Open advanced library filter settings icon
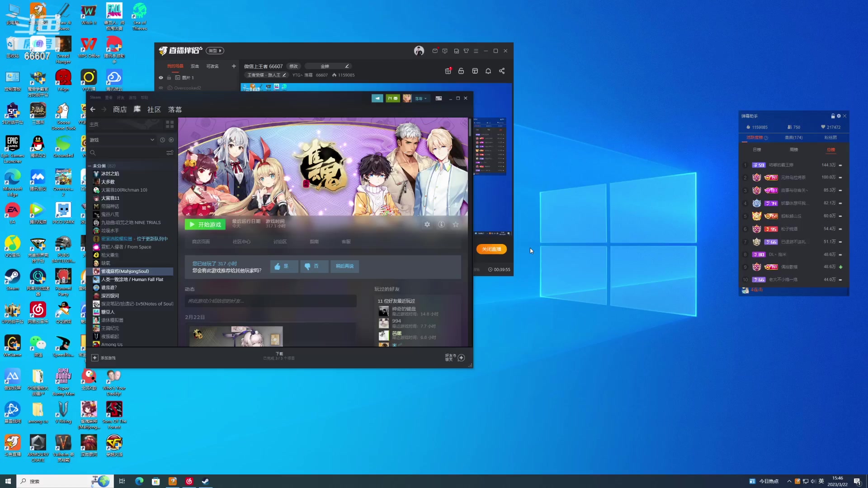Viewport: 868px width, 488px height. point(170,153)
